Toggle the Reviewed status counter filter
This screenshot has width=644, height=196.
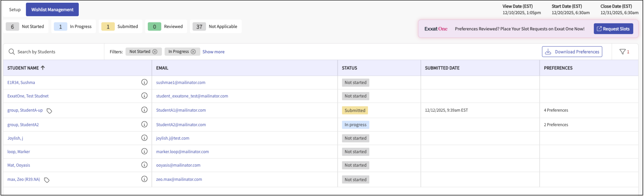[166, 27]
